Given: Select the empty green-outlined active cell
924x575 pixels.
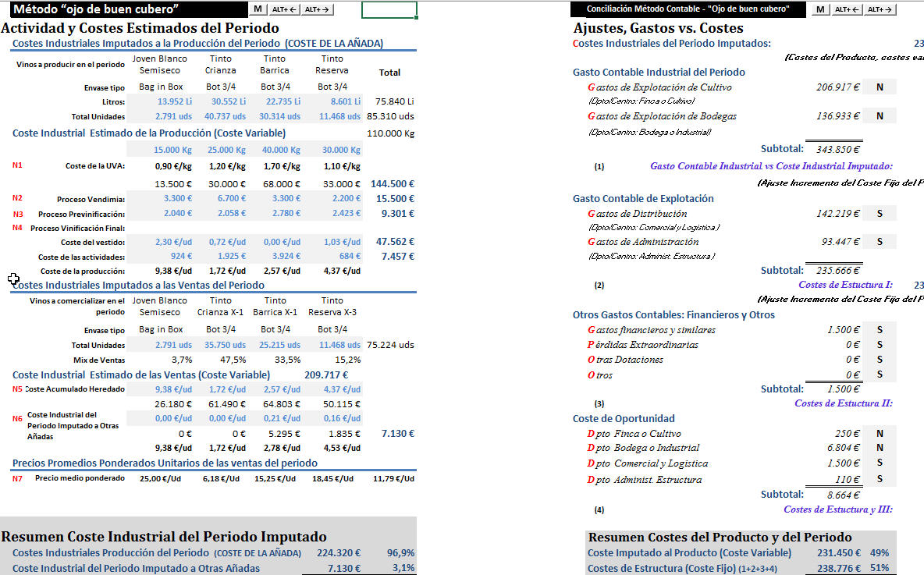Looking at the screenshot, I should [x=389, y=10].
